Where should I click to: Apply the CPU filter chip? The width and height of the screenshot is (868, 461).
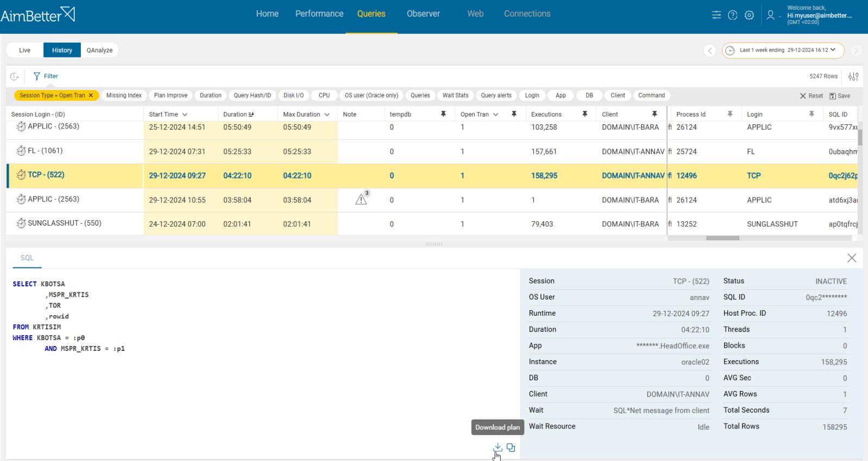pos(324,95)
